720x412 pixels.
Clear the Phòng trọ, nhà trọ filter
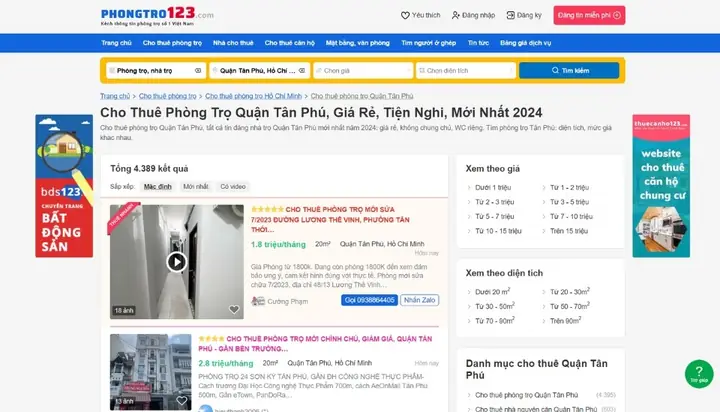(198, 71)
